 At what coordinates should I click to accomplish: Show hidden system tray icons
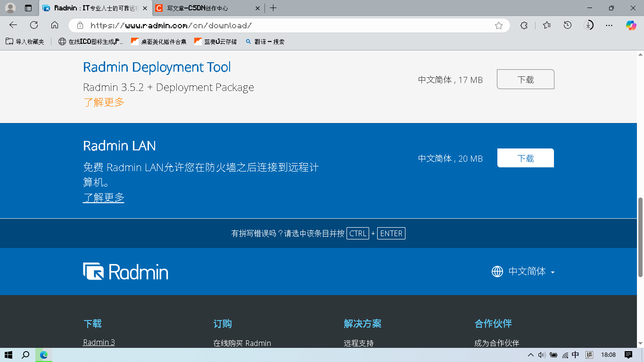click(x=530, y=355)
